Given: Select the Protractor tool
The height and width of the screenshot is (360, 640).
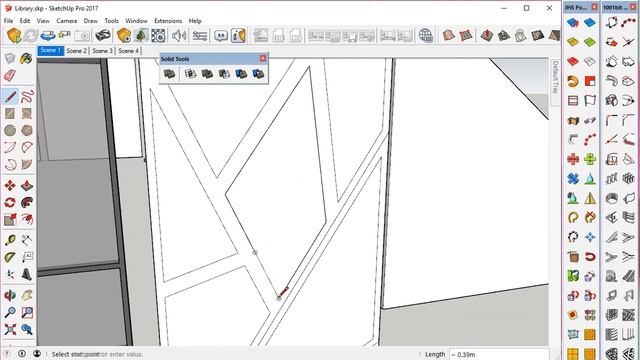Looking at the screenshot, I should coord(10,258).
